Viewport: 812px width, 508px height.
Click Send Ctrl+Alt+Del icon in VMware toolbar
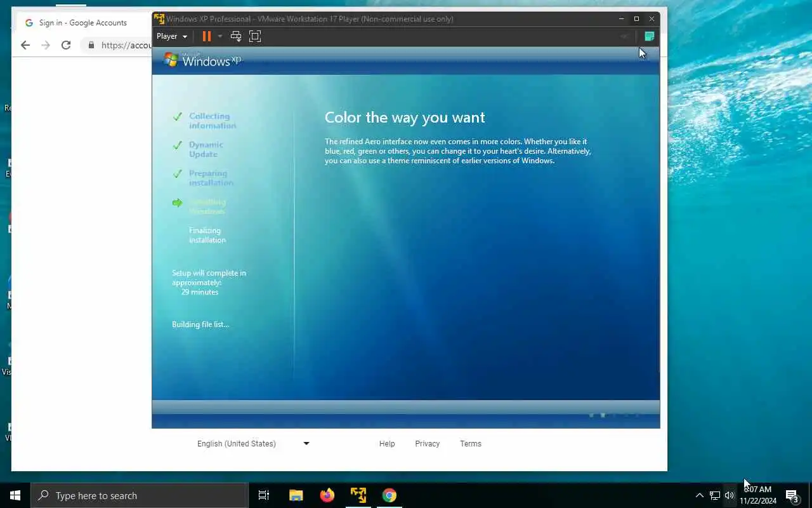(236, 36)
